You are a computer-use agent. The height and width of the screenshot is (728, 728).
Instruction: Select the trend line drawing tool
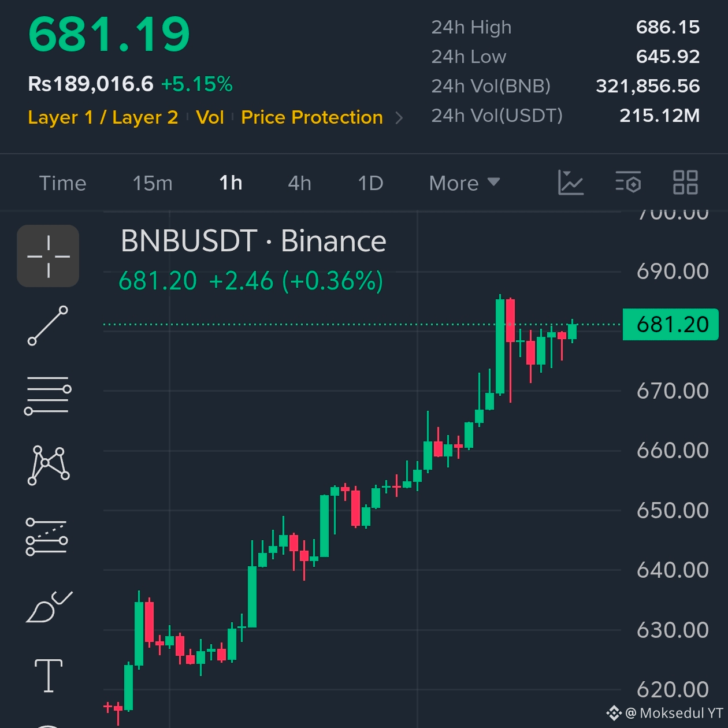[48, 326]
